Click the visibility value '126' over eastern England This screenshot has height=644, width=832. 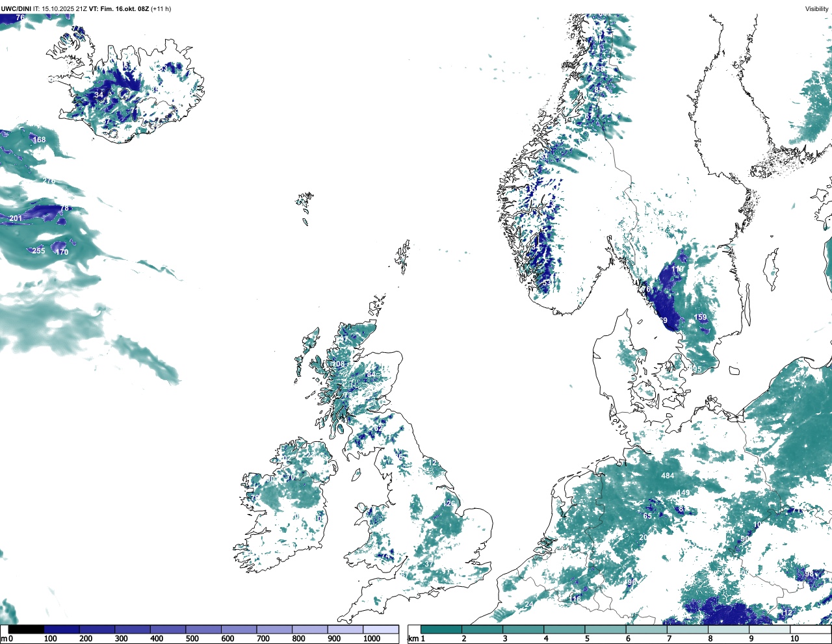click(449, 504)
